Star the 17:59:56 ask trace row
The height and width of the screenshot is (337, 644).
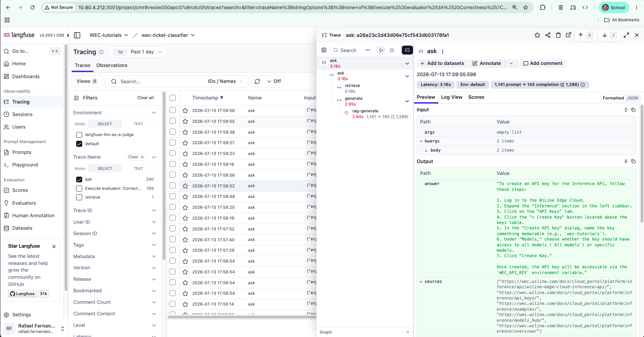coord(185,111)
